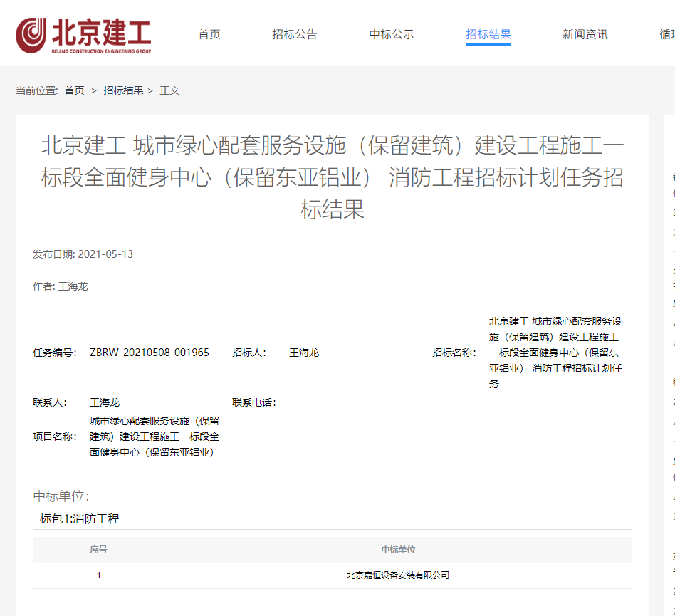Select the highlighted 招标结果 navigation tab
The width and height of the screenshot is (675, 616).
coord(488,34)
